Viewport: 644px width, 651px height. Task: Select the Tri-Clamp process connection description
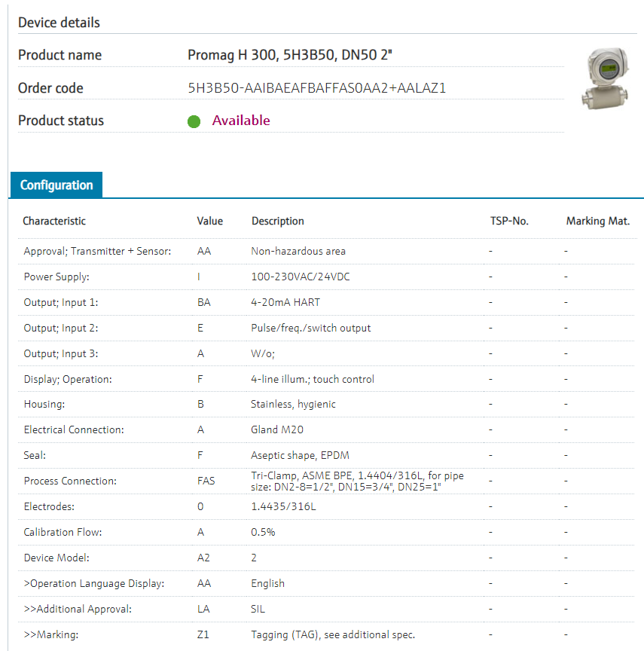click(357, 481)
